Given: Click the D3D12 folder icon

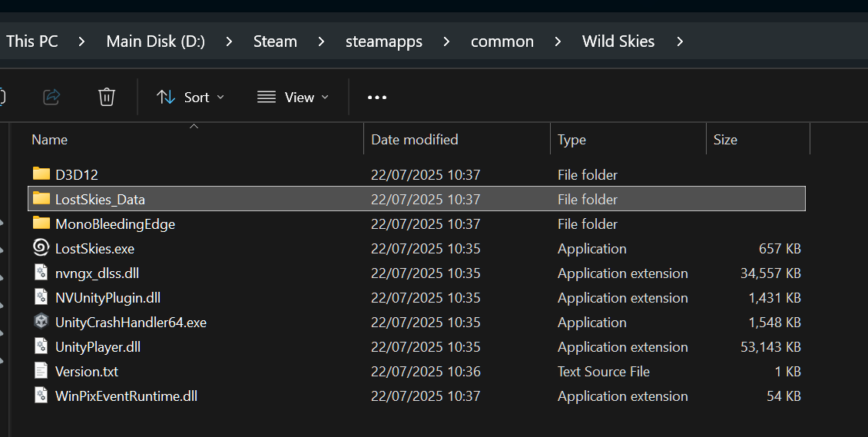Looking at the screenshot, I should pyautogui.click(x=41, y=174).
